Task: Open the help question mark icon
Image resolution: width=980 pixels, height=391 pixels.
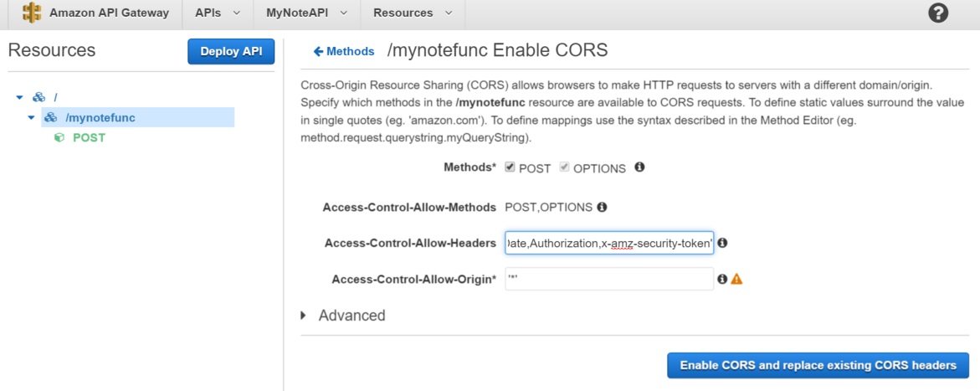Action: click(938, 13)
